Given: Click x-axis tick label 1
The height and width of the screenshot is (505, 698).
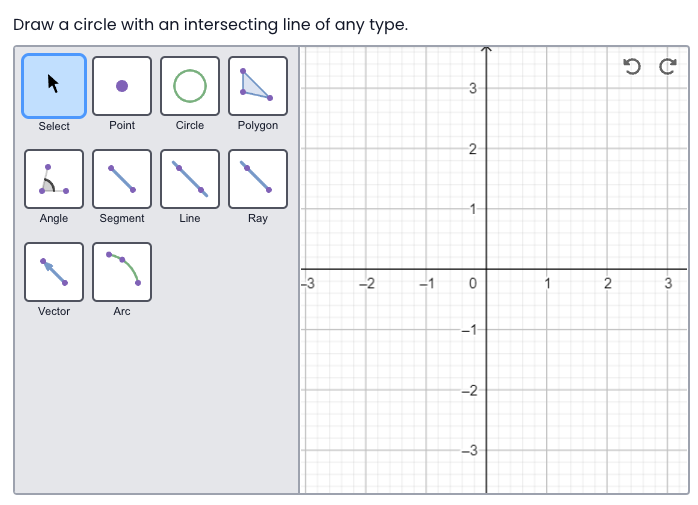Looking at the screenshot, I should tap(547, 283).
